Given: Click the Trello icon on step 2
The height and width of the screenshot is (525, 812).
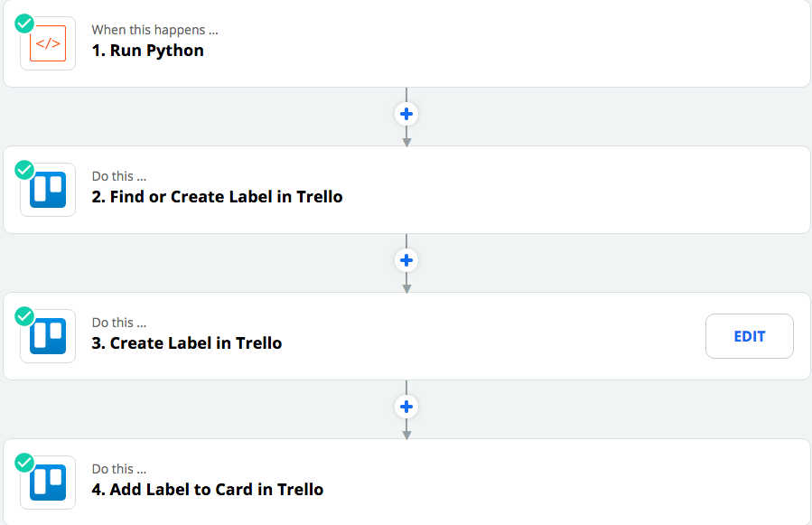Looking at the screenshot, I should click(x=48, y=190).
